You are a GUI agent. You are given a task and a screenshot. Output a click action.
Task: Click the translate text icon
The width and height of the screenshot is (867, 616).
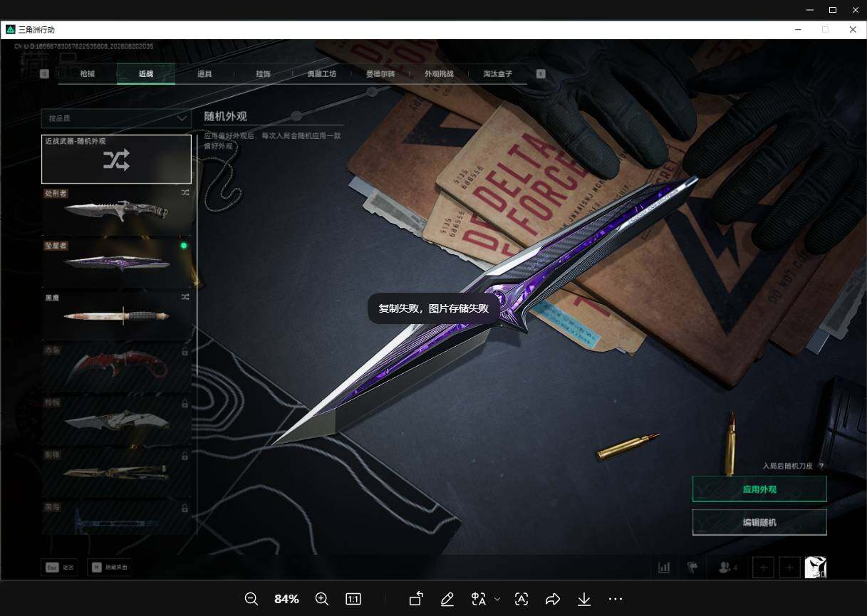[x=479, y=599]
